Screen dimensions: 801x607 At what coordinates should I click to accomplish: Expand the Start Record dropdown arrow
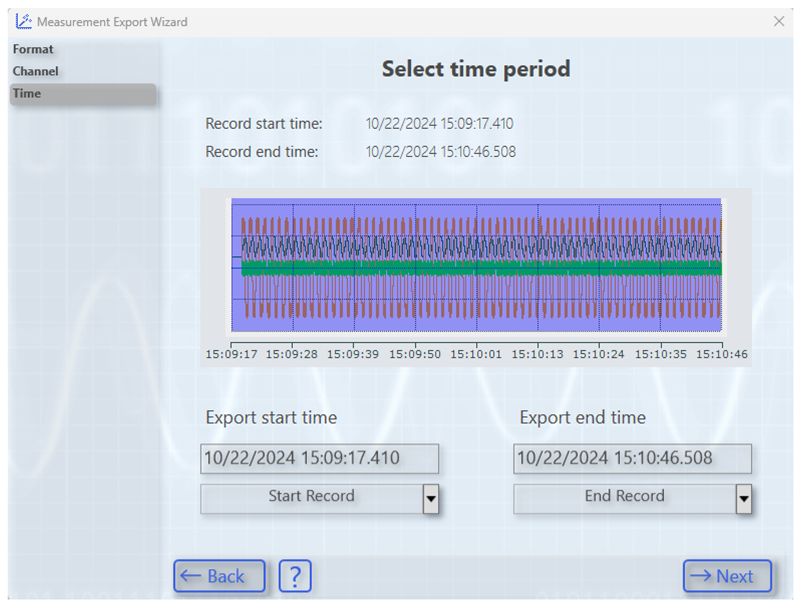coord(431,497)
